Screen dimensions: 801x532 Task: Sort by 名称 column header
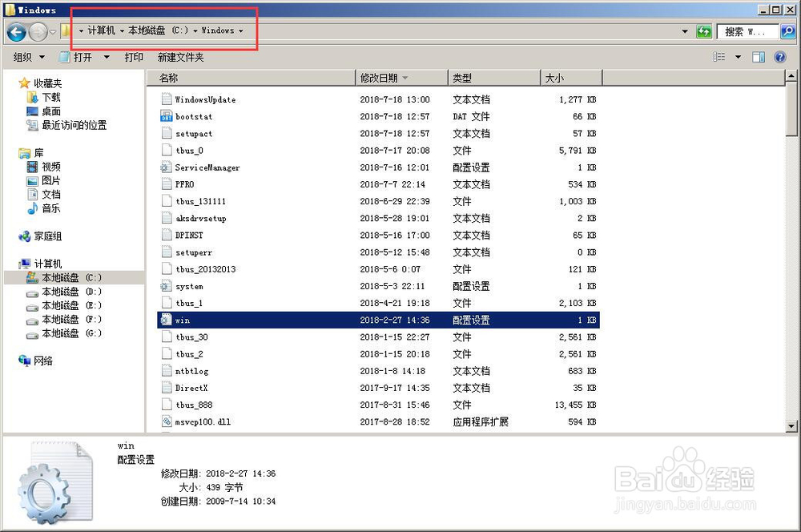point(252,78)
